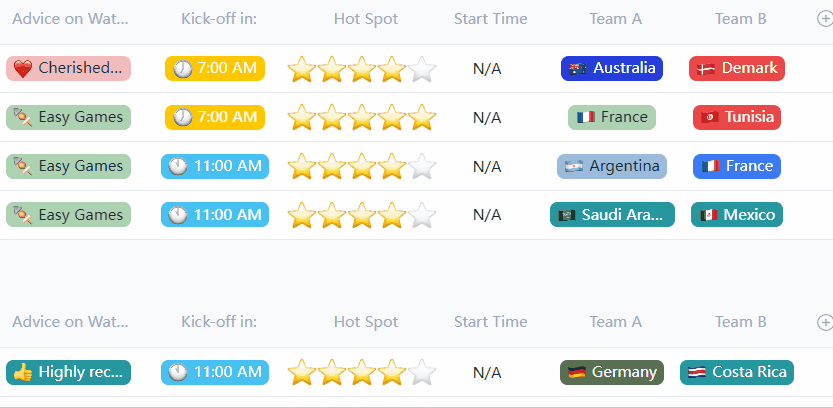The image size is (833, 408).
Task: Click the N/A start time in Germany row
Action: [487, 373]
